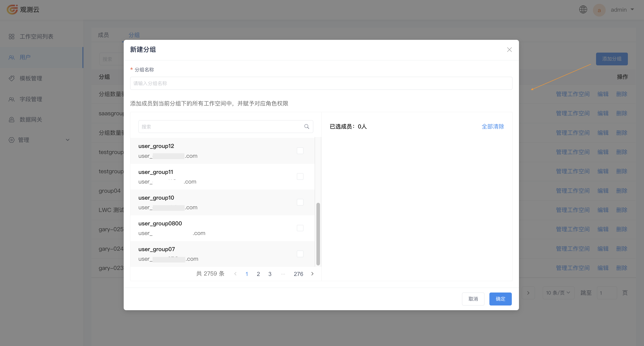Click 管理工作空间 in the saasgroup row

pos(573,113)
